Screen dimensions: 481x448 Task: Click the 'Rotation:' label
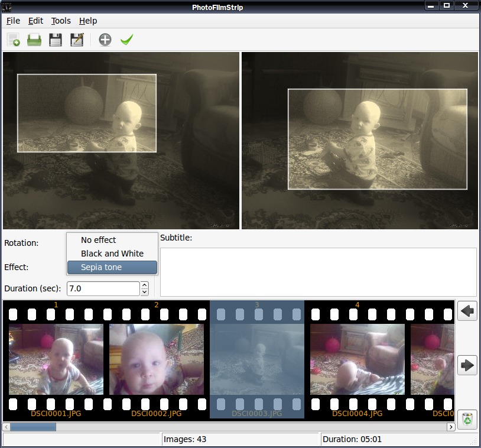(x=21, y=243)
